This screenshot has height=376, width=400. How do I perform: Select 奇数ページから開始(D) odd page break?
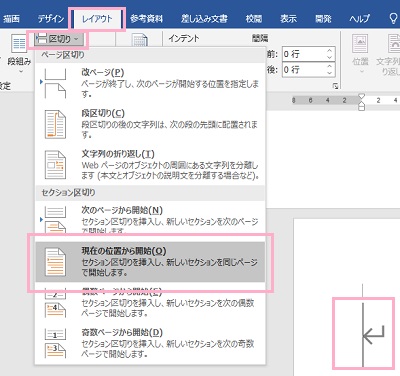[x=150, y=343]
